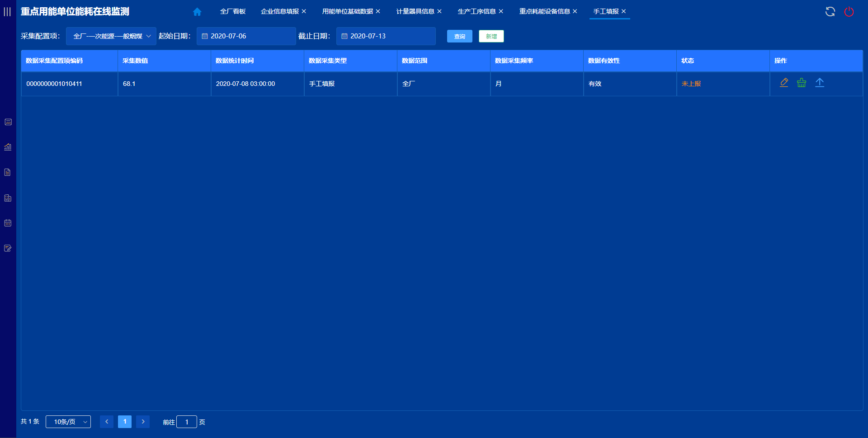The width and height of the screenshot is (868, 438).
Task: Open the rising bar chart sidebar icon
Action: [8, 147]
